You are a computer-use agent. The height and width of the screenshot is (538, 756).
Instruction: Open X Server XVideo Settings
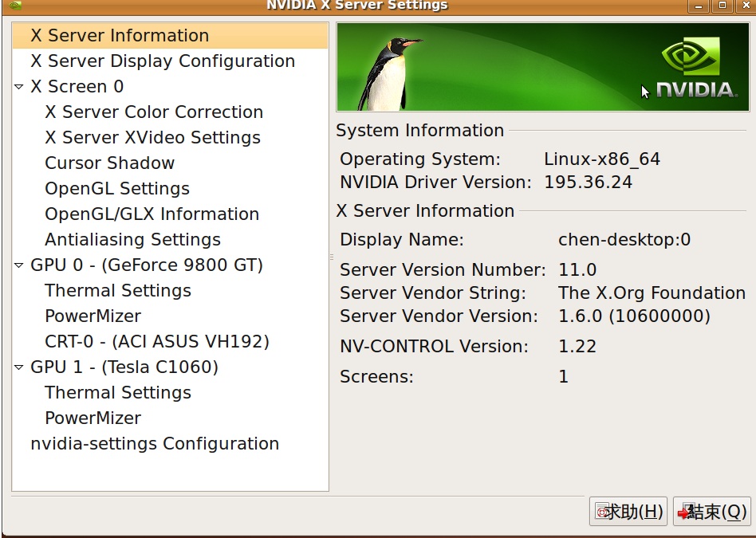coord(152,138)
